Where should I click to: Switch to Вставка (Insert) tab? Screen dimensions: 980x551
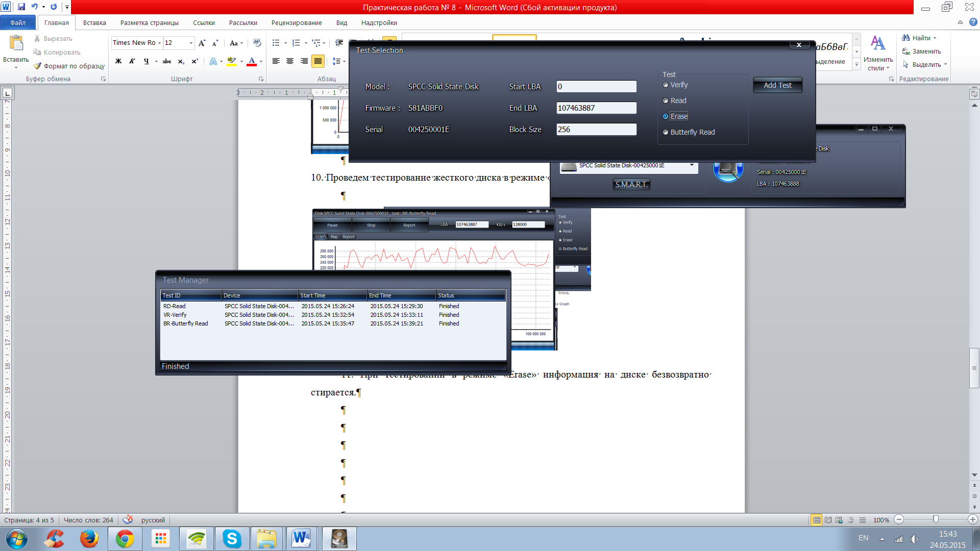[94, 22]
